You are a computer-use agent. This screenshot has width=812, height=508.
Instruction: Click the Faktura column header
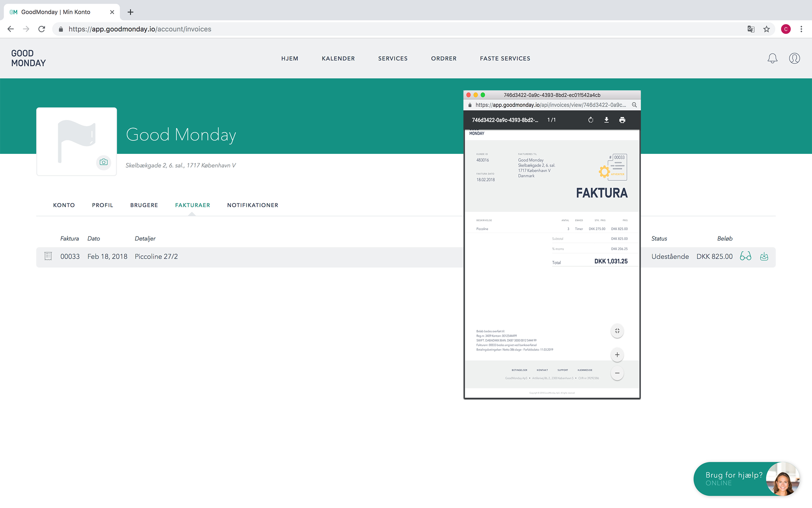click(70, 239)
